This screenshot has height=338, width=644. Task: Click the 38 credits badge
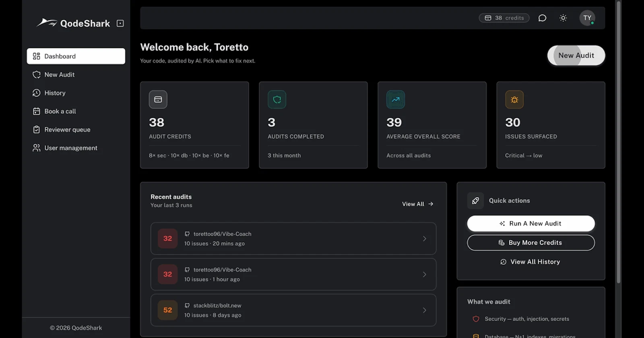coord(504,18)
